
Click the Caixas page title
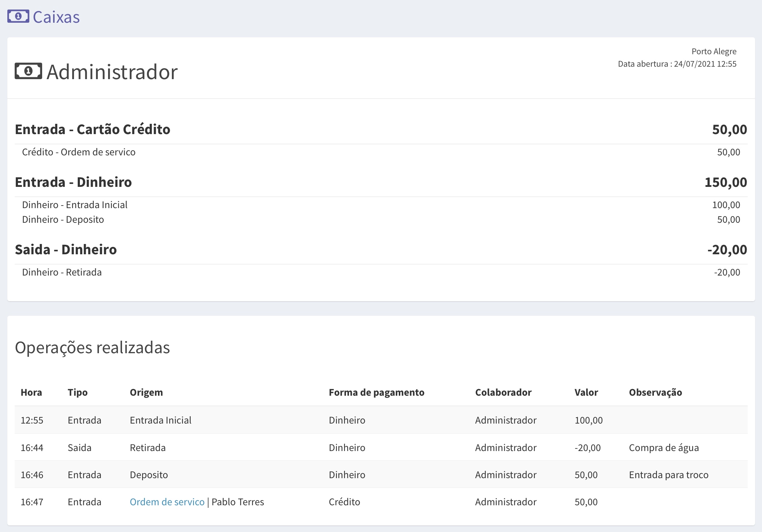coord(56,17)
